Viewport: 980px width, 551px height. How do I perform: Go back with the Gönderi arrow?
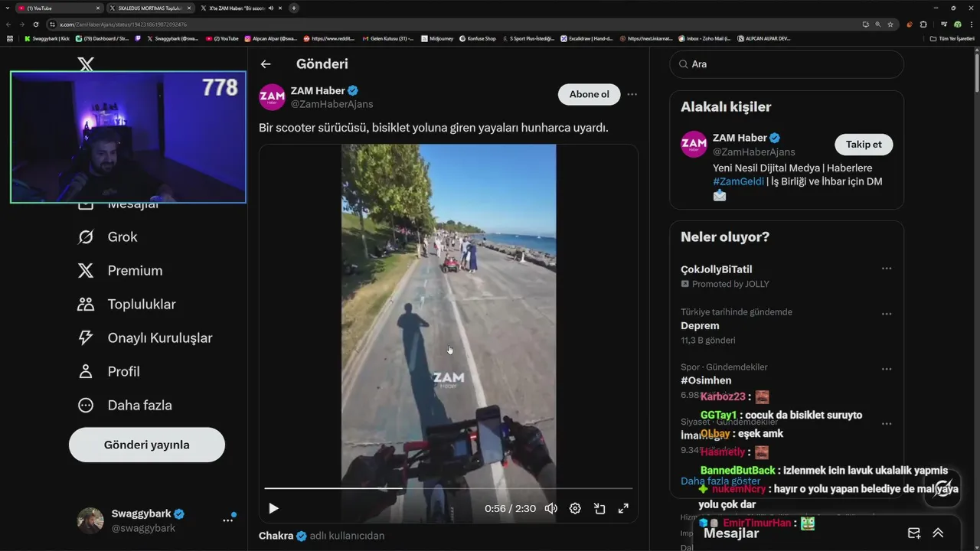pyautogui.click(x=266, y=64)
